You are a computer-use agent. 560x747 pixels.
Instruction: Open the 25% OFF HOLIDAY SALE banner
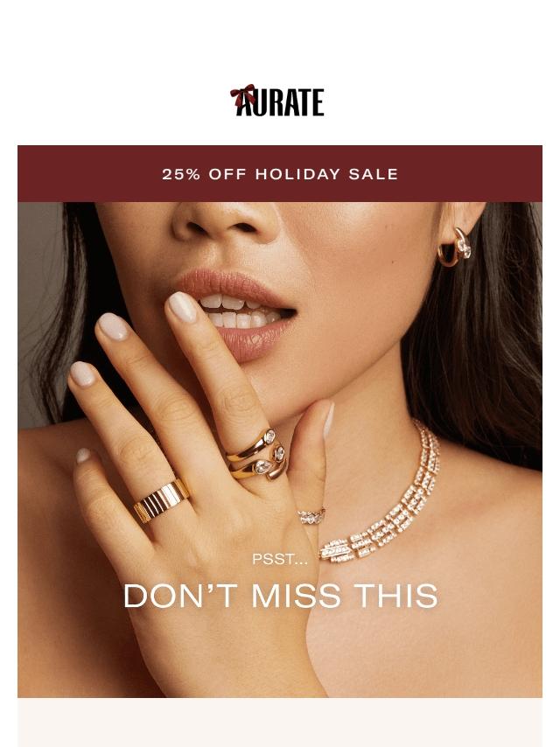pyautogui.click(x=280, y=174)
